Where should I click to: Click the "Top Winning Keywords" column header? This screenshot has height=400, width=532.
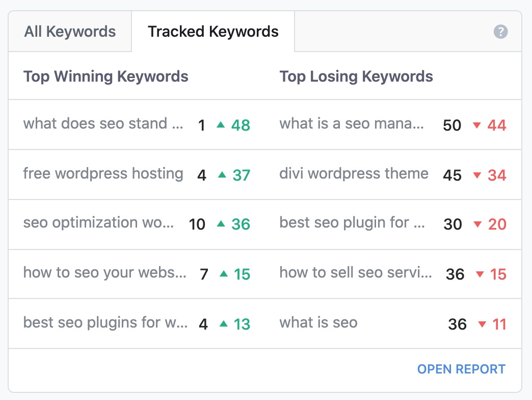point(105,76)
